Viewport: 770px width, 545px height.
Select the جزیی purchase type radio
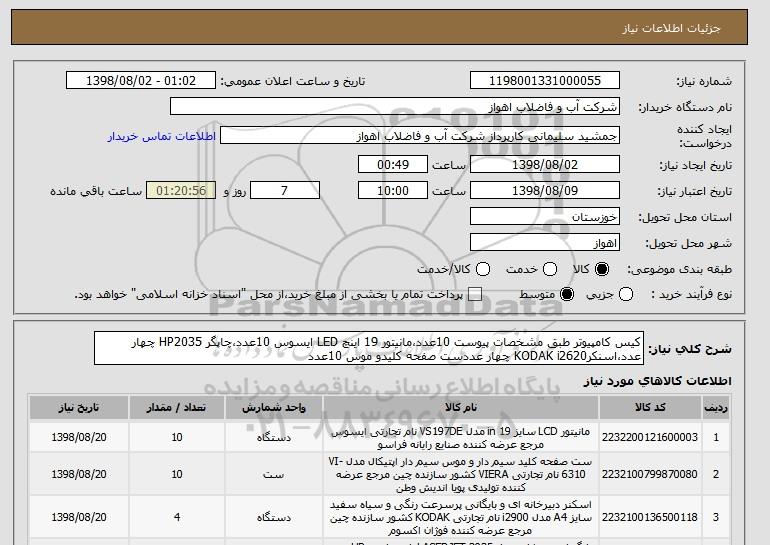(x=626, y=294)
